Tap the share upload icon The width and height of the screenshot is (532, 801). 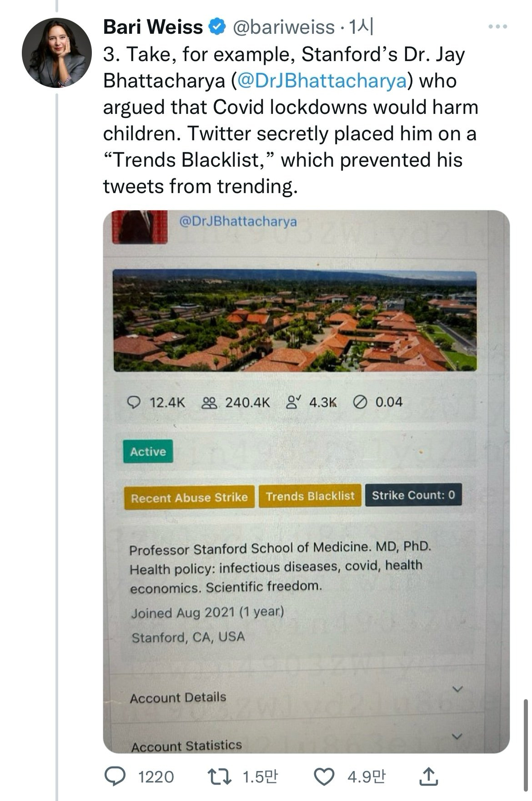(428, 776)
